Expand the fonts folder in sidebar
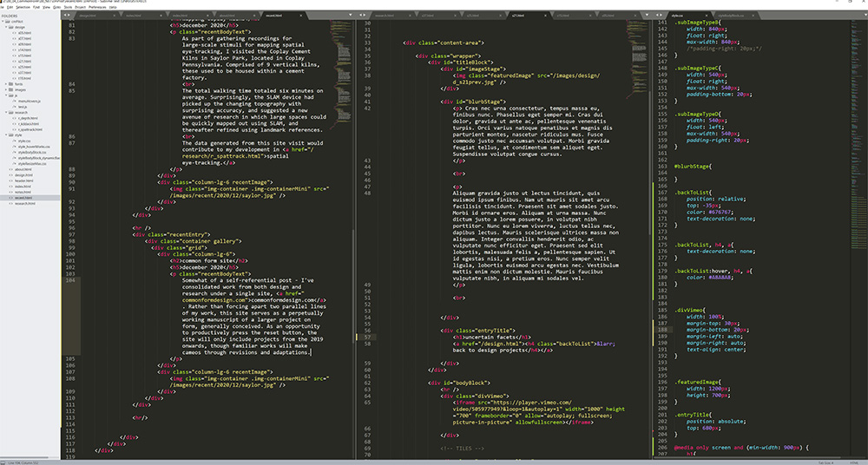Screen dimensions: 868x465 pos(8,84)
